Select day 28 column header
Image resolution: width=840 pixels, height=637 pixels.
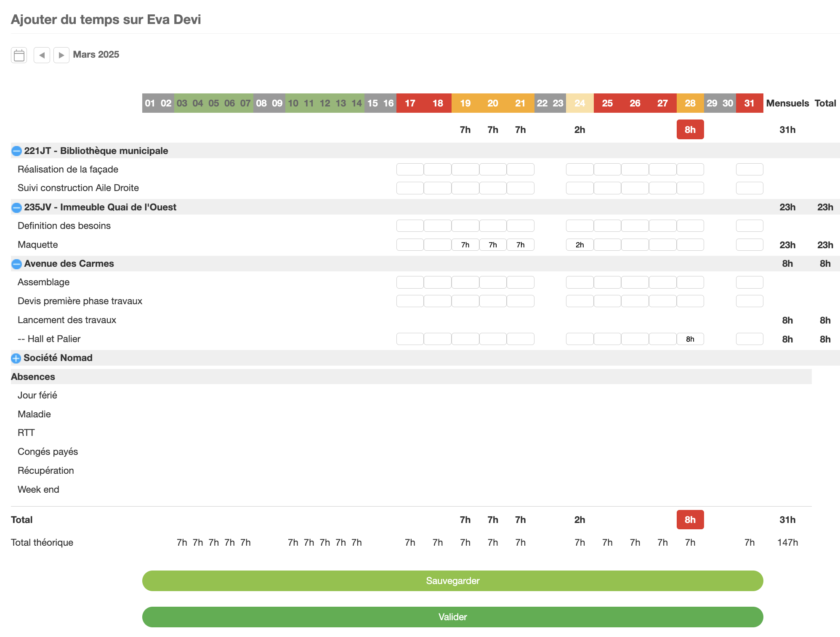tap(690, 103)
